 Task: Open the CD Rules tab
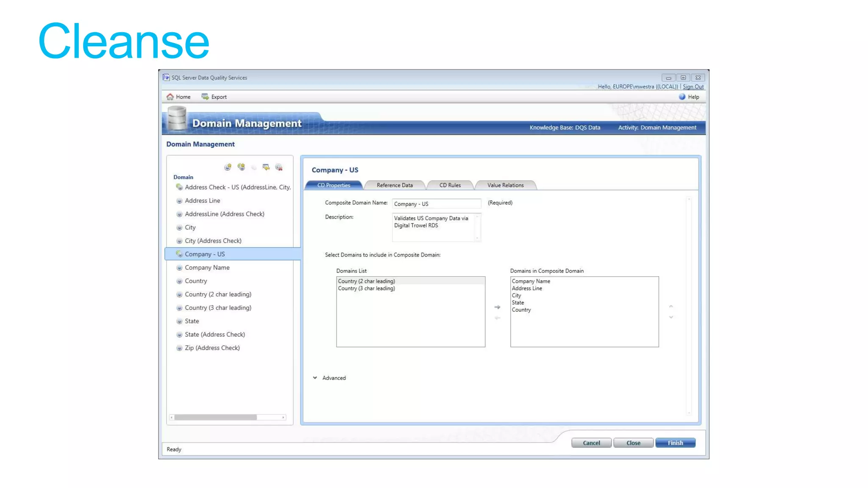[x=450, y=185]
